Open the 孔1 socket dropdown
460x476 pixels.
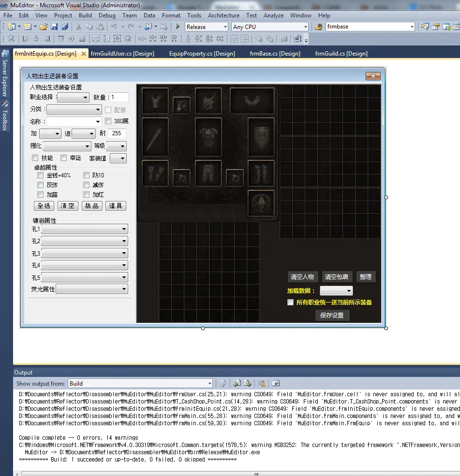tap(85, 229)
